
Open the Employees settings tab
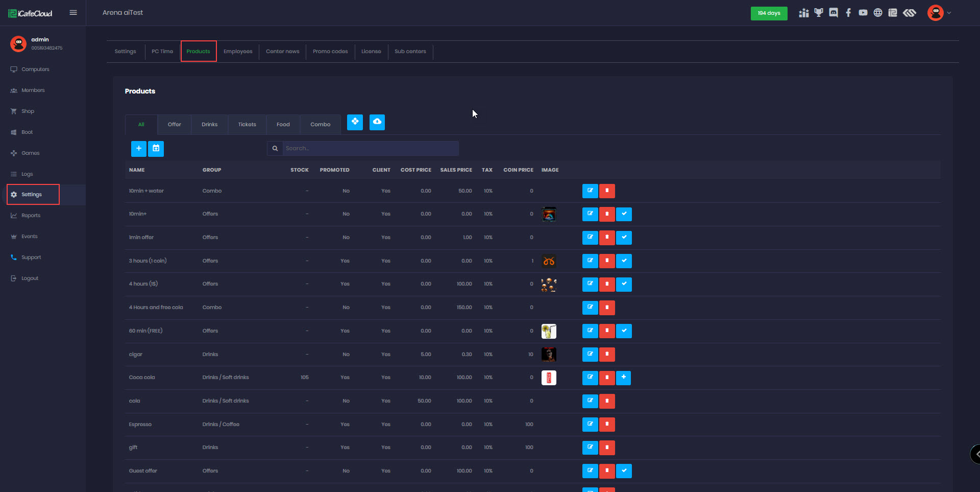[238, 52]
